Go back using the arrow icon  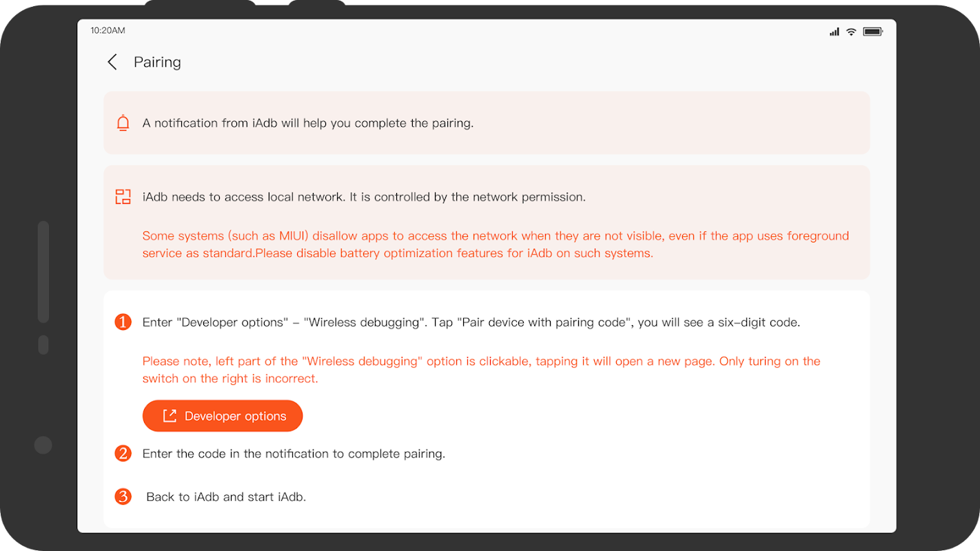112,62
